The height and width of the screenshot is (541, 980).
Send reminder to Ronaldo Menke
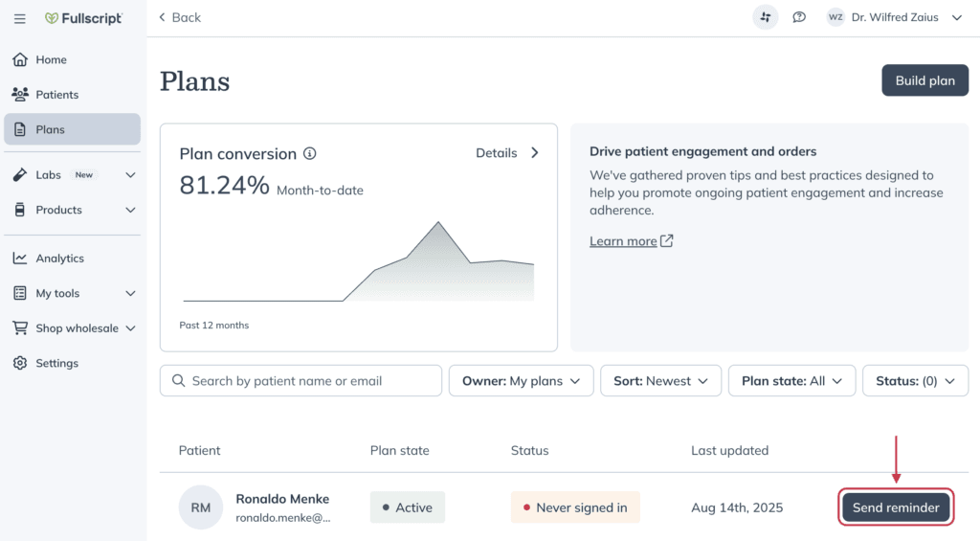coord(896,507)
